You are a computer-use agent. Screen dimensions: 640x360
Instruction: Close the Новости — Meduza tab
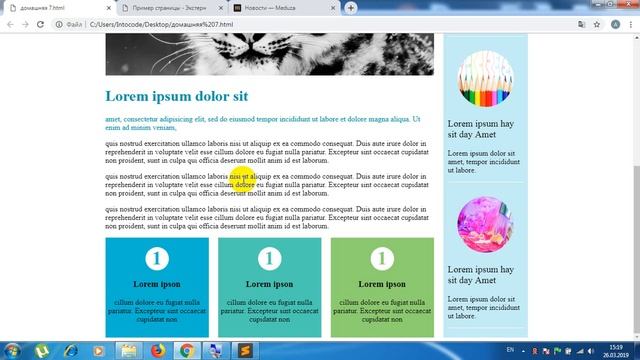333,8
